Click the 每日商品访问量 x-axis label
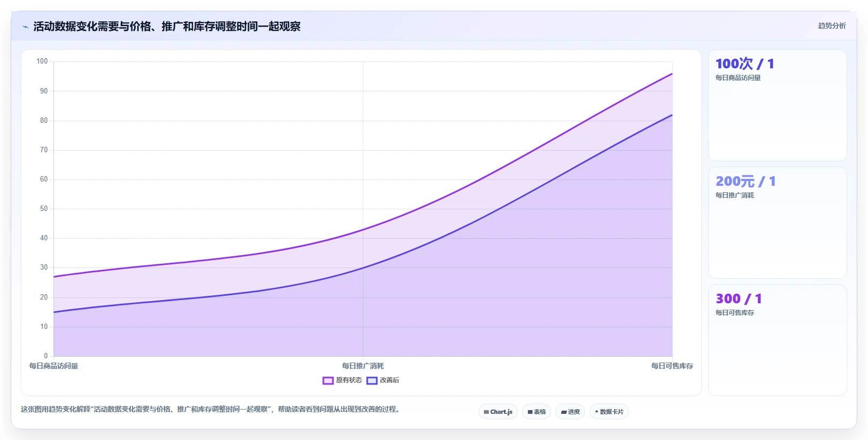The width and height of the screenshot is (868, 440). (53, 366)
